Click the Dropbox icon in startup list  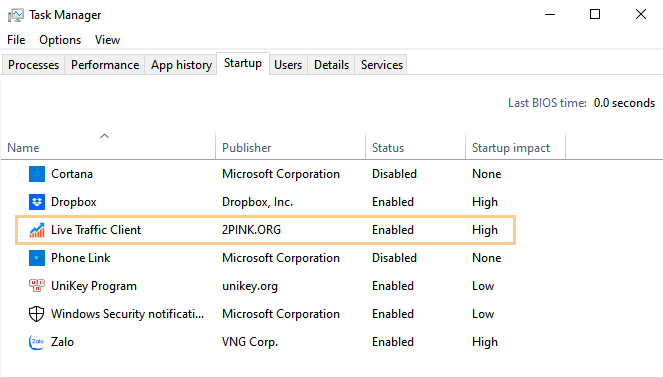tap(37, 202)
